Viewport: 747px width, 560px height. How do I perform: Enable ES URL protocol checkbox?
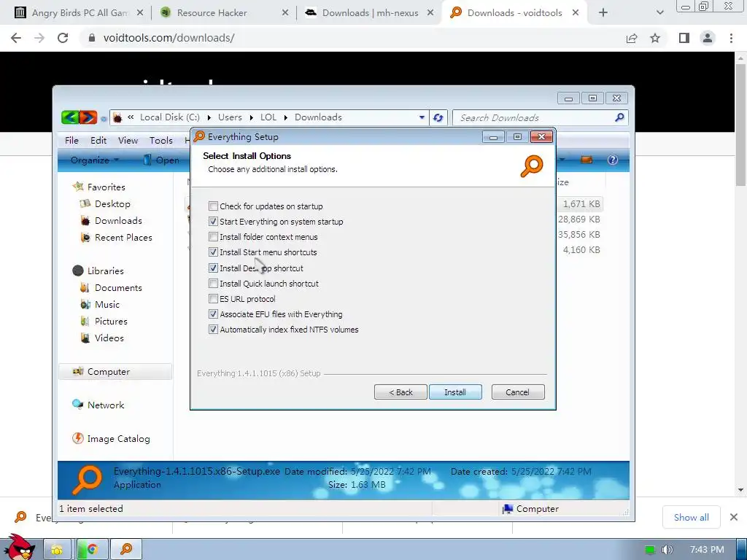[x=214, y=298]
